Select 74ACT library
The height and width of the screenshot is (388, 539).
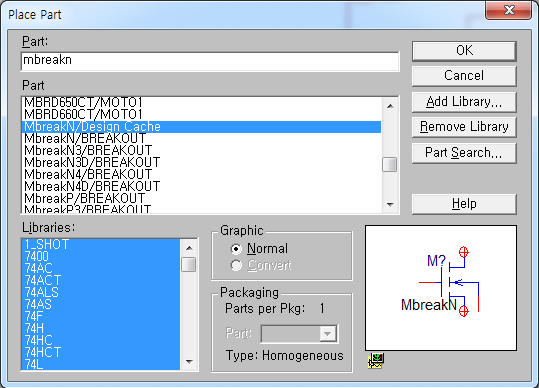pos(101,280)
